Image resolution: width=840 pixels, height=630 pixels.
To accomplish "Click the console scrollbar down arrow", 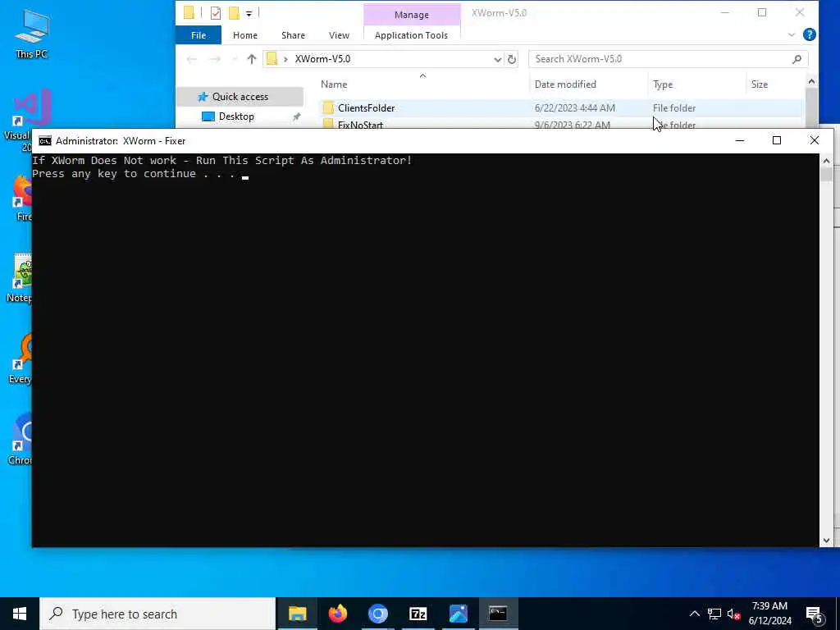I will click(826, 541).
